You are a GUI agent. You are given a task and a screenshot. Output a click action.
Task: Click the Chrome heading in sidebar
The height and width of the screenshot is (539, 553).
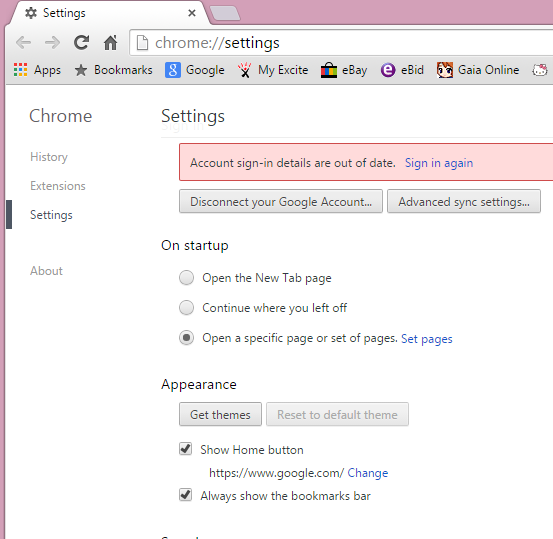click(61, 116)
